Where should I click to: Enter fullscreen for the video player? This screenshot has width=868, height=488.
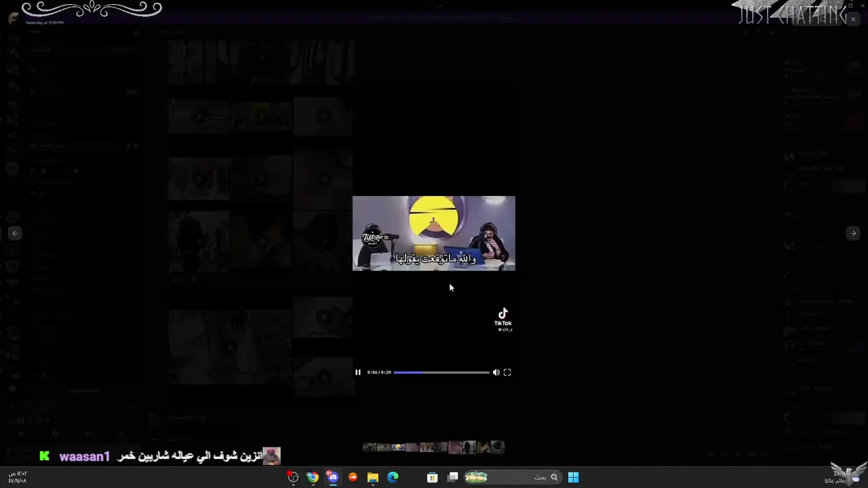point(507,372)
